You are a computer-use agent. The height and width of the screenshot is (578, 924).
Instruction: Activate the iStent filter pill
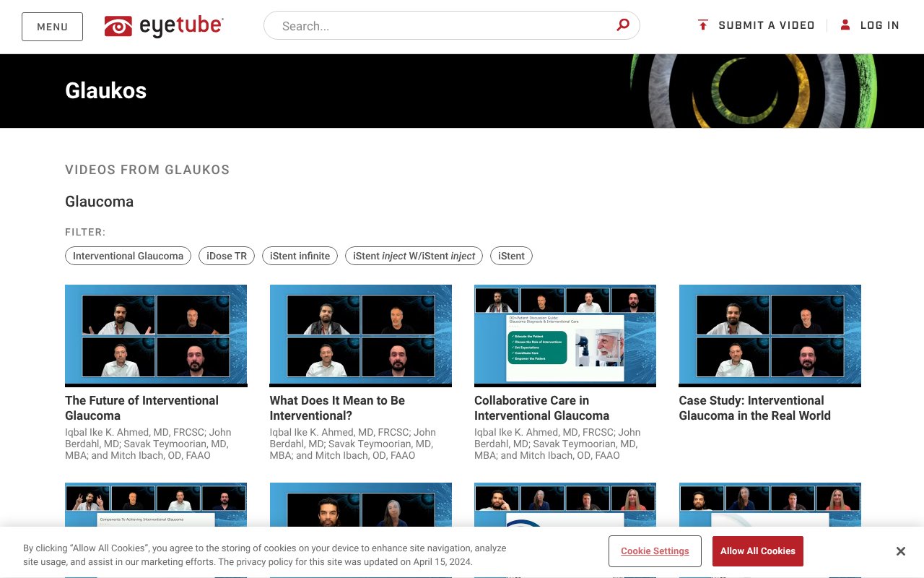click(511, 256)
